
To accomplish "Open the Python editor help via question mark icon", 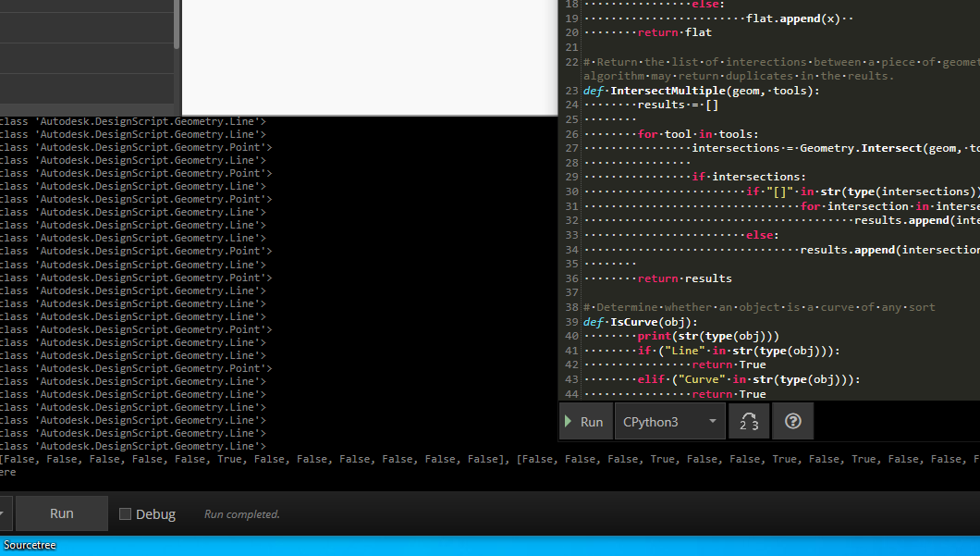I will tap(792, 421).
